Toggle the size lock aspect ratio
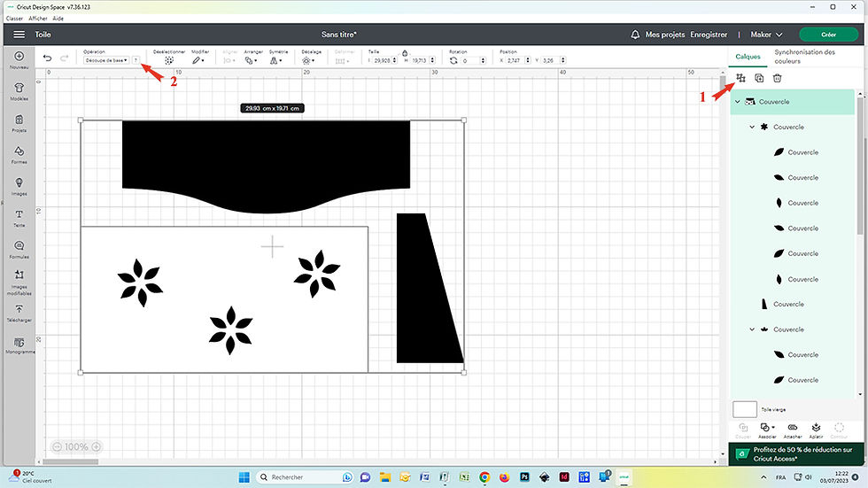868x488 pixels. point(405,54)
